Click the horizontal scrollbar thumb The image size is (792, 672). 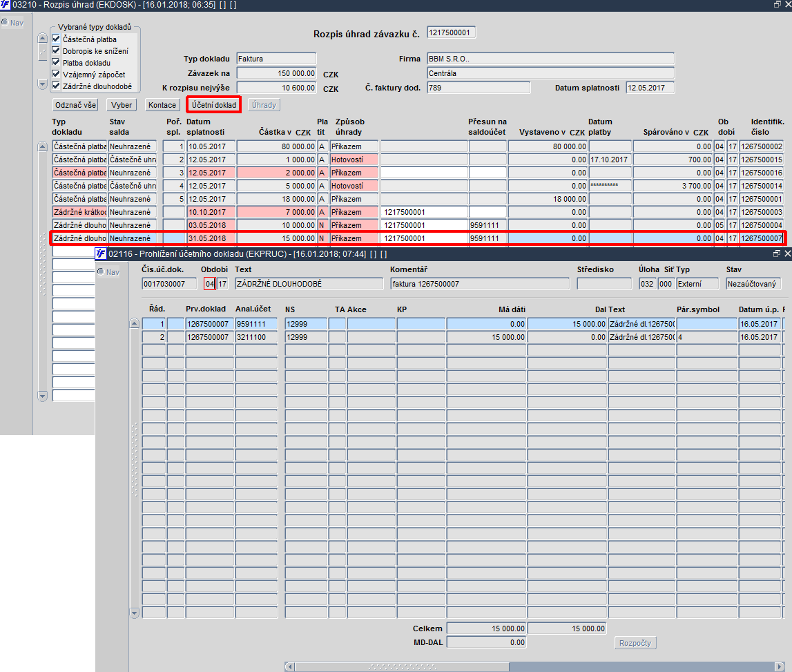pos(402,667)
